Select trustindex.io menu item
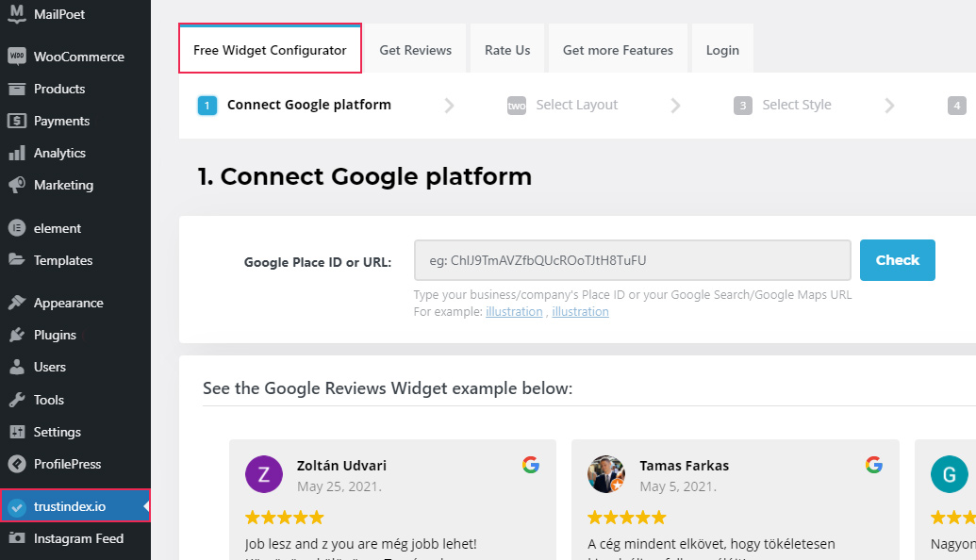 75,506
